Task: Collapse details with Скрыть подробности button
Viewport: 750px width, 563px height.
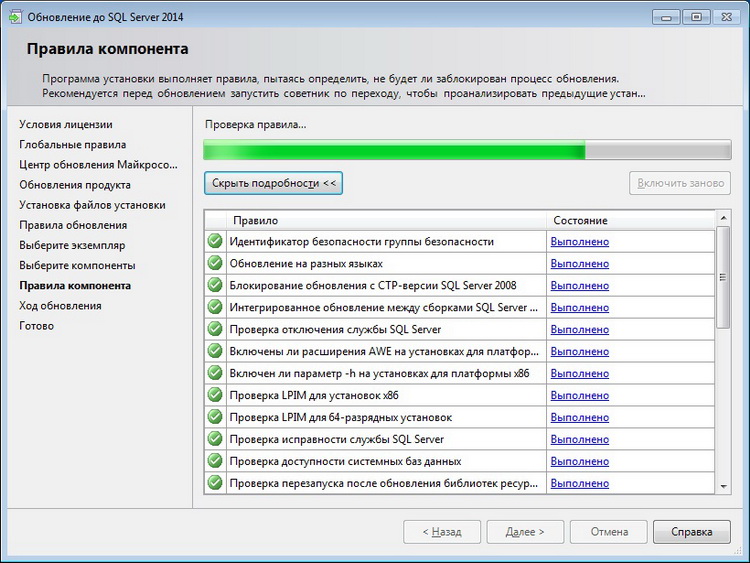Action: pos(273,183)
